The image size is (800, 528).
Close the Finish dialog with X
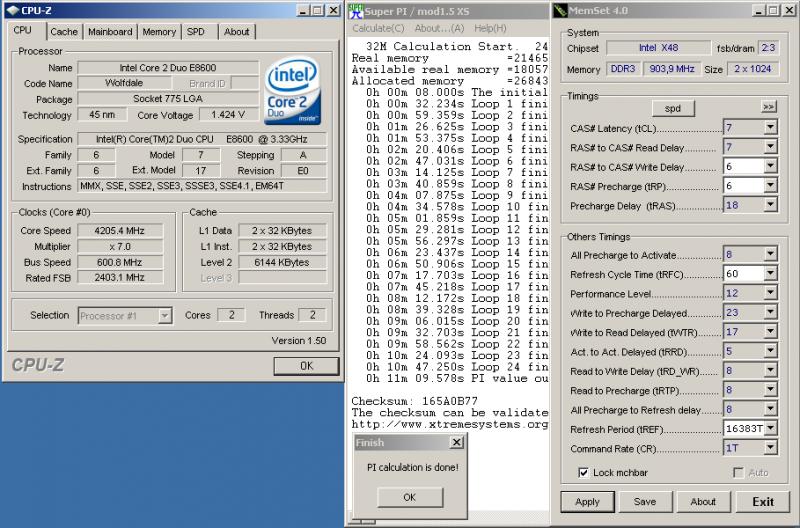click(x=457, y=442)
